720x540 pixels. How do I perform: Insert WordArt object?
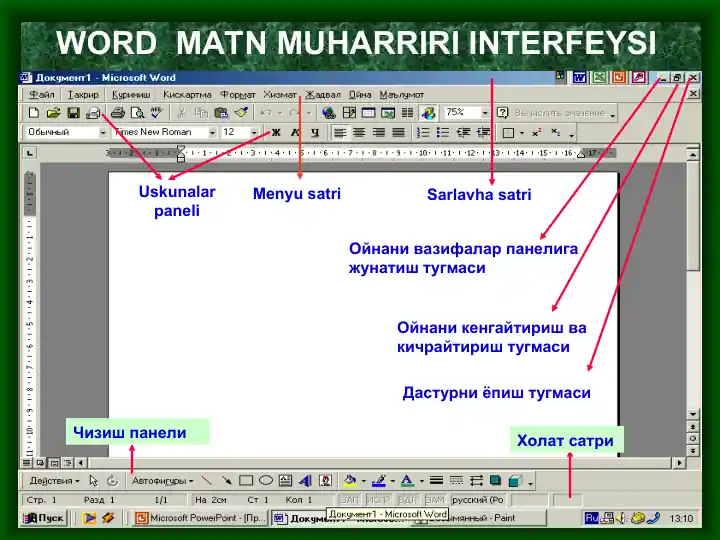pyautogui.click(x=305, y=481)
